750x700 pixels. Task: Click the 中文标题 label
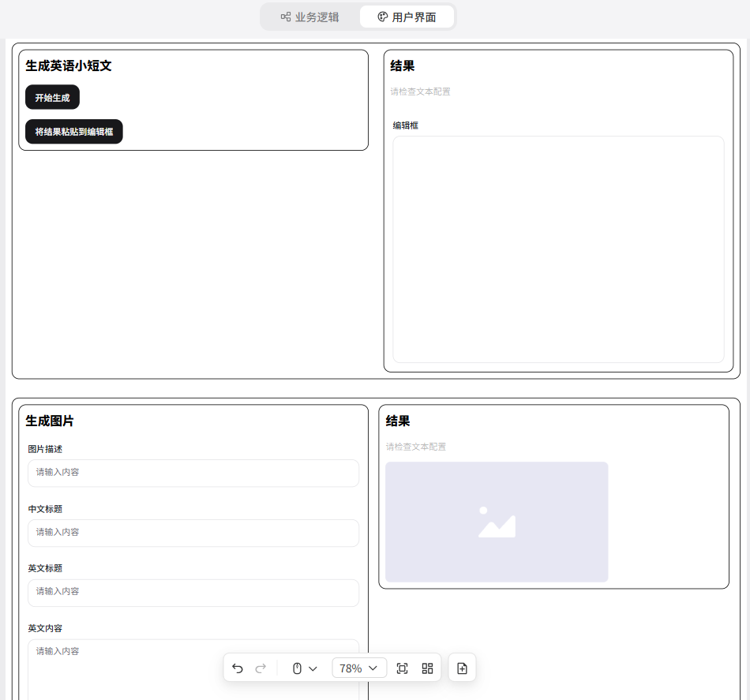point(45,509)
